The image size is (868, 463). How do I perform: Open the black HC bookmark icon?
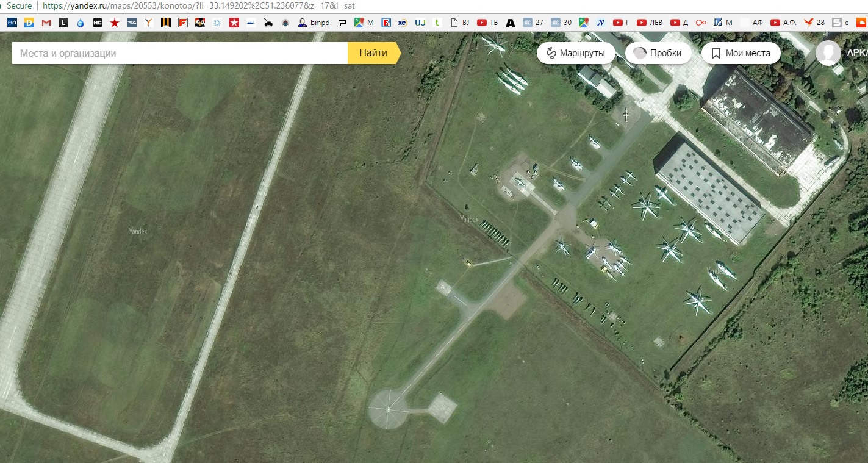[x=98, y=23]
